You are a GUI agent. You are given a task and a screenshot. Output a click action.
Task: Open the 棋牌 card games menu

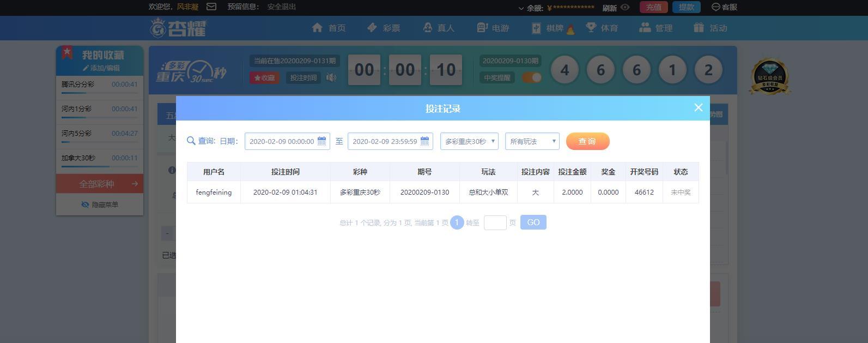point(553,28)
